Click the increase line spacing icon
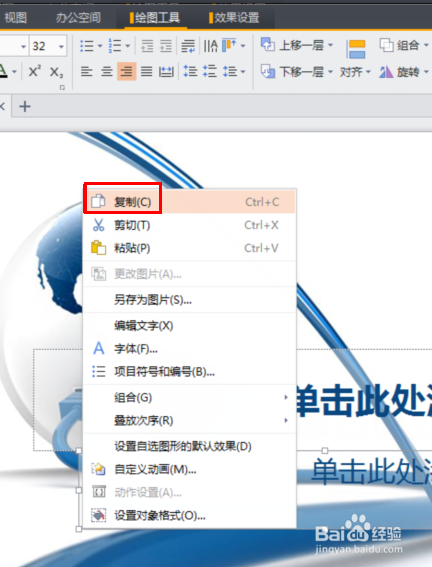Screen dimensions: 432x567 tap(190, 72)
